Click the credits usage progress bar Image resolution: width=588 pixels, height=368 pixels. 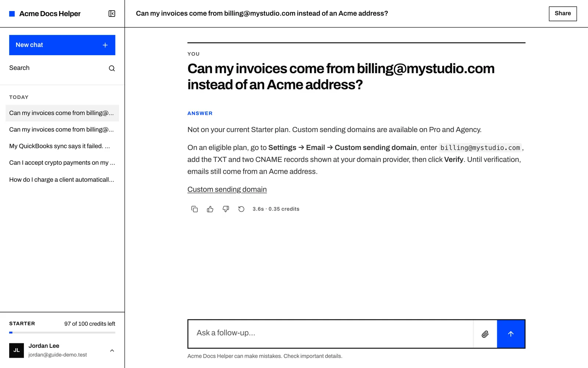click(62, 332)
